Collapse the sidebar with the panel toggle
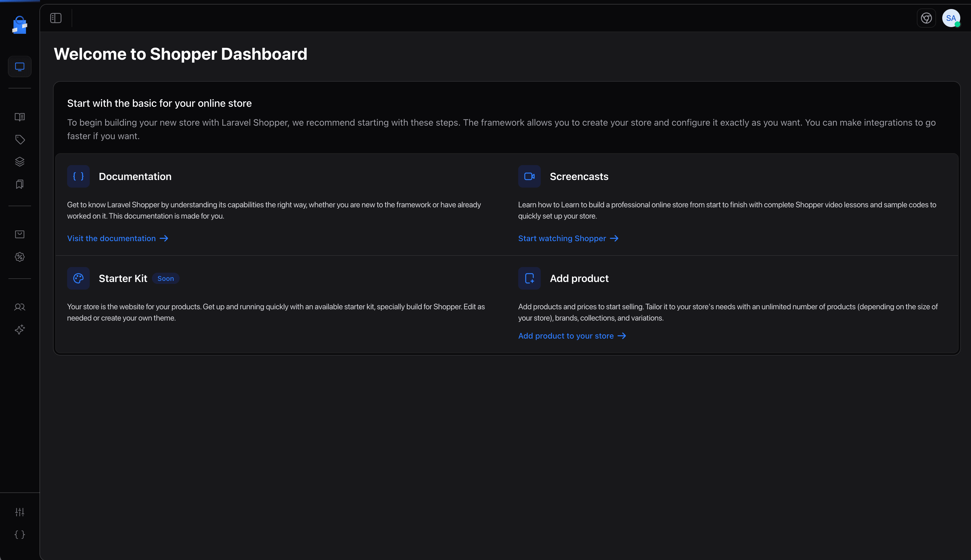This screenshot has width=971, height=560. pos(56,18)
